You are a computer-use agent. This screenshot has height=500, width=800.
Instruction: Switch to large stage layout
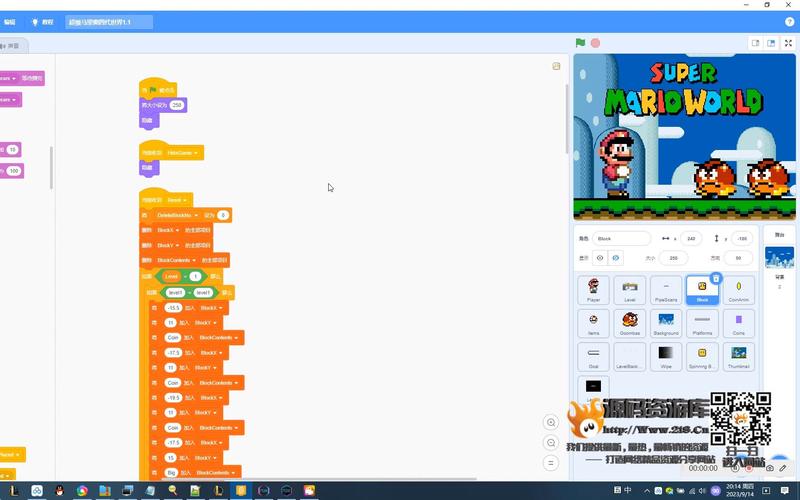[771, 43]
